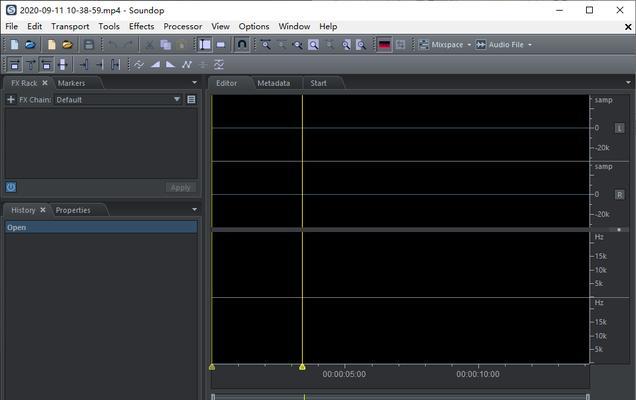Click the vertical split range icon

pos(62,65)
